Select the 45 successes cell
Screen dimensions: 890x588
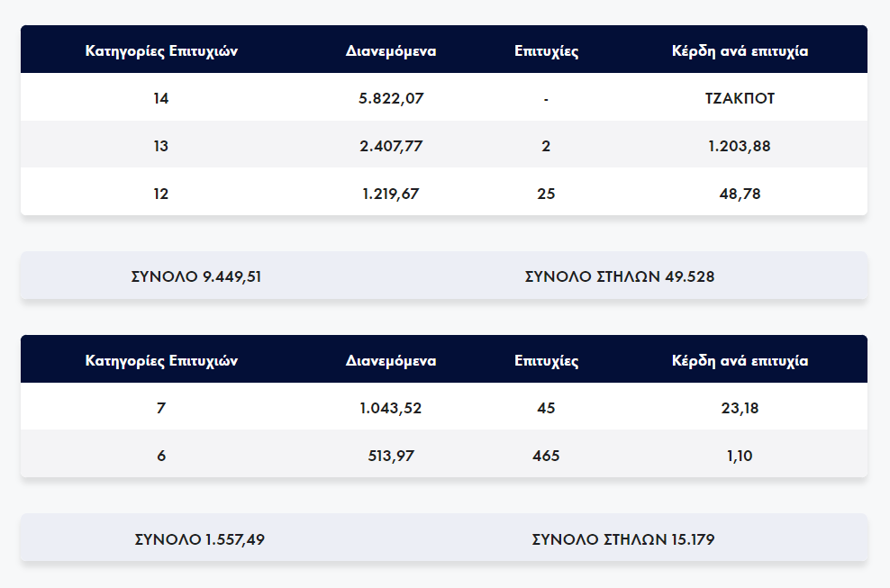(546, 408)
